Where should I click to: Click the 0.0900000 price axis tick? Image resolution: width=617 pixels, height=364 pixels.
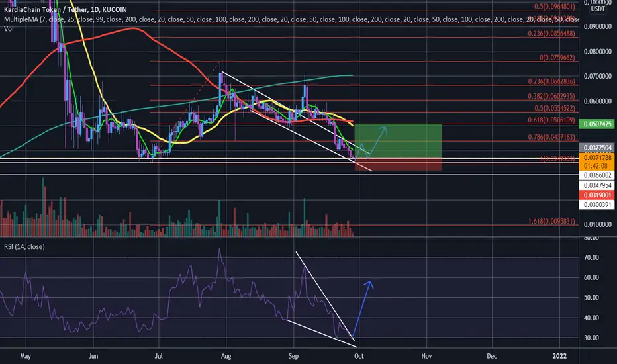597,26
